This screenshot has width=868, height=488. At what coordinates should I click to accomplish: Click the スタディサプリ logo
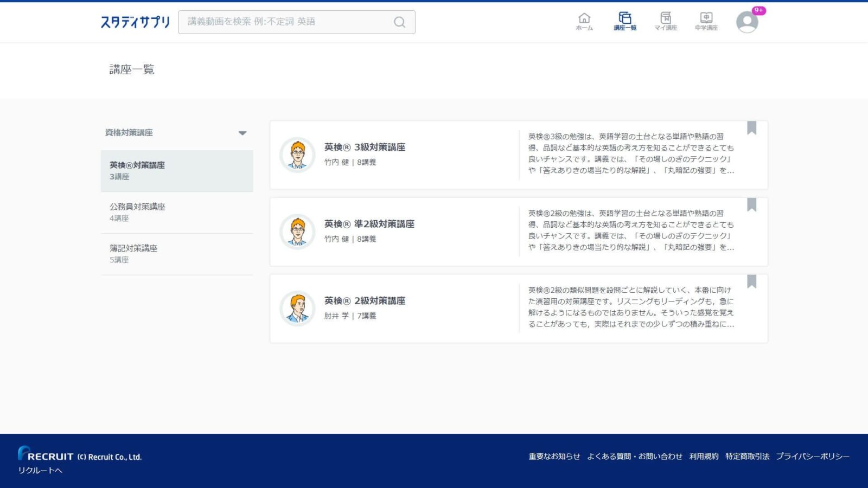click(135, 22)
